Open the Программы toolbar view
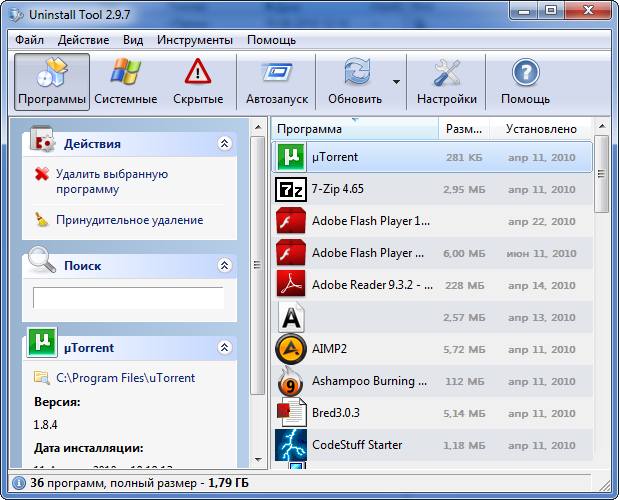The height and width of the screenshot is (500, 619). (52, 82)
